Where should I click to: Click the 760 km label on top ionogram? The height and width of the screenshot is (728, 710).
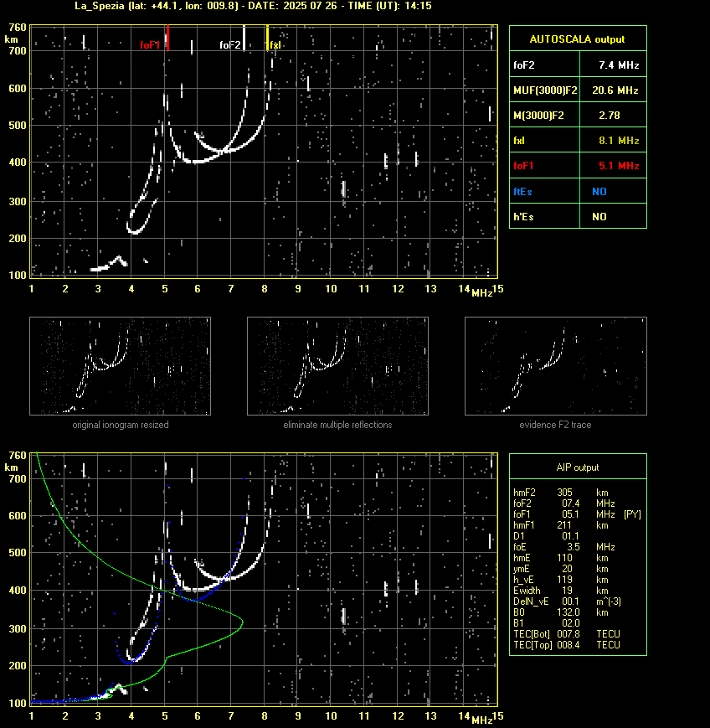click(18, 28)
